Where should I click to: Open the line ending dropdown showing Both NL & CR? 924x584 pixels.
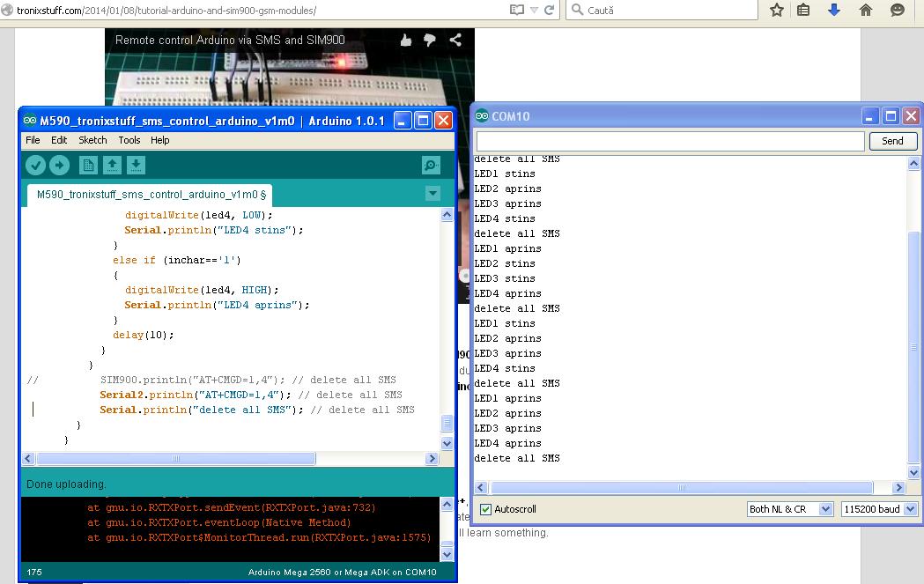pyautogui.click(x=788, y=508)
